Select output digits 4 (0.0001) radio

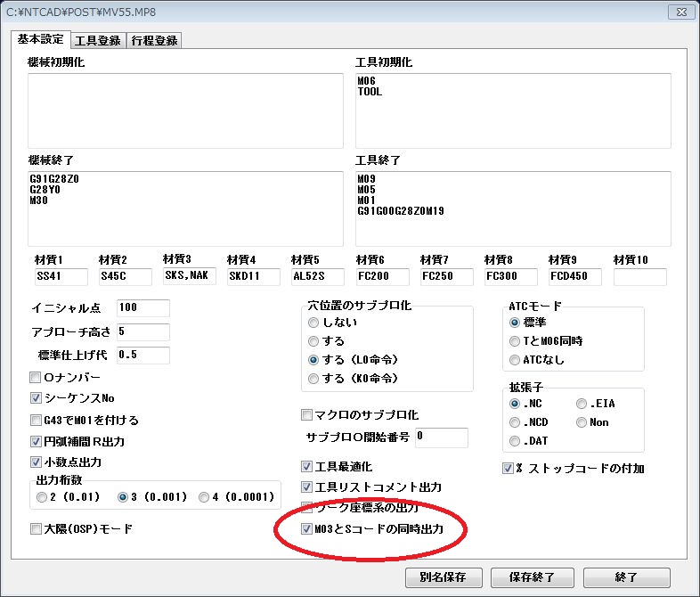point(204,497)
